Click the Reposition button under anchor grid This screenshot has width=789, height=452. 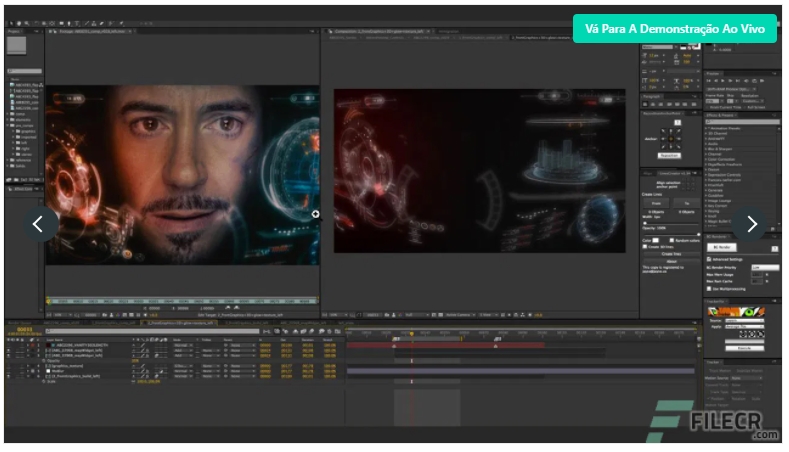pos(669,156)
